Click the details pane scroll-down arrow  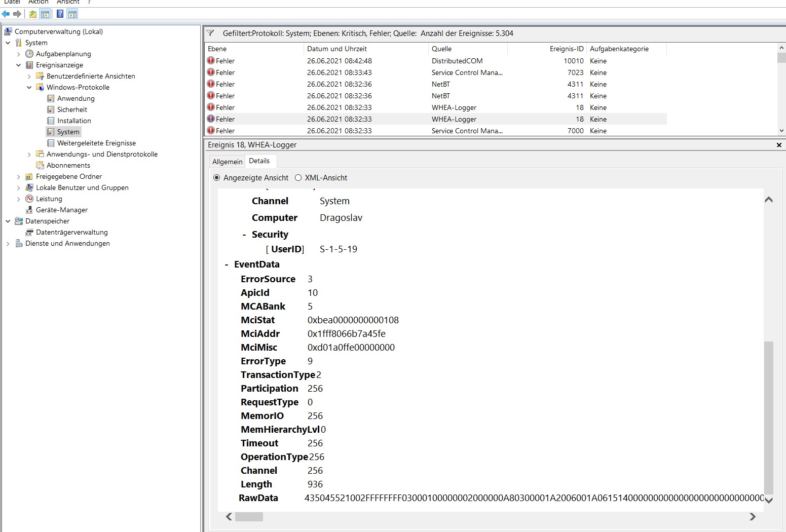point(769,500)
